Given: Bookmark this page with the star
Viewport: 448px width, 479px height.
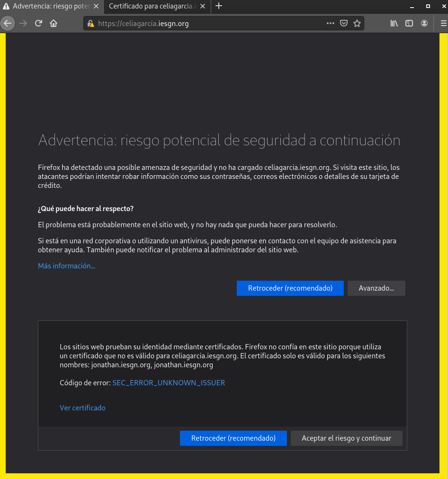Looking at the screenshot, I should coord(357,23).
